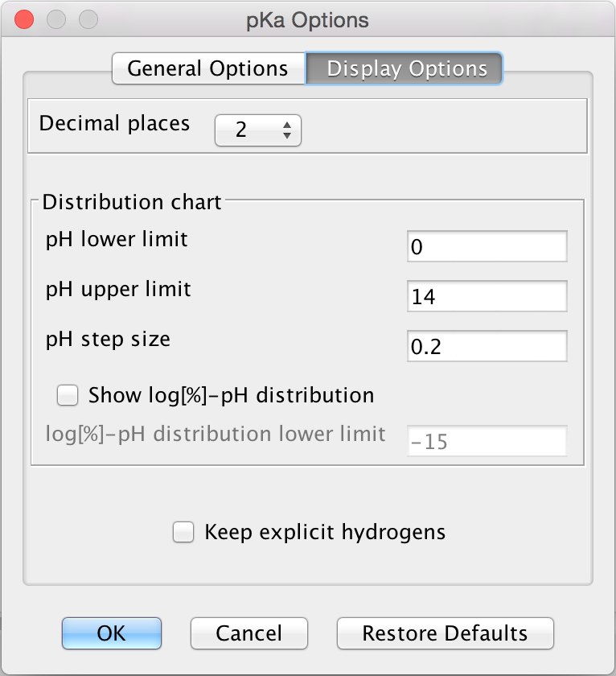Click the log[%]-pH distribution lower limit field
This screenshot has height=676, width=616.
pos(487,441)
